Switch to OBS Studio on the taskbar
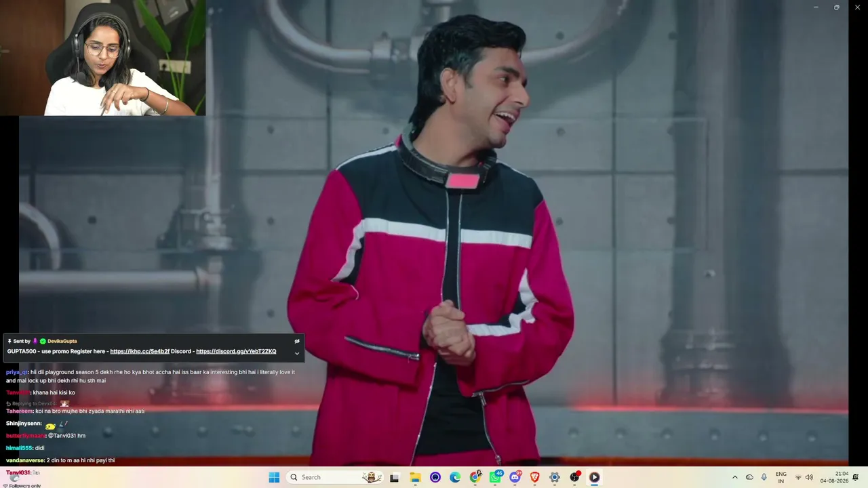Image resolution: width=868 pixels, height=488 pixels. coord(575,477)
